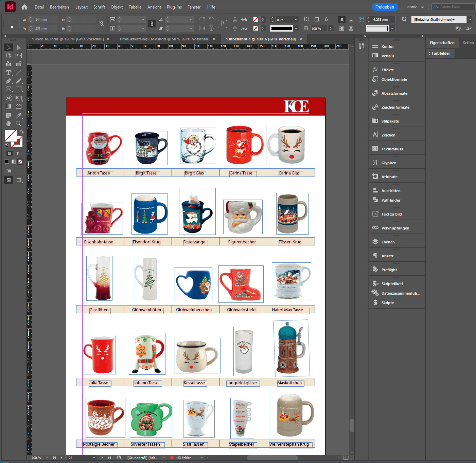476x463 pixels.
Task: Open the InDesign home screen icon
Action: (24, 7)
